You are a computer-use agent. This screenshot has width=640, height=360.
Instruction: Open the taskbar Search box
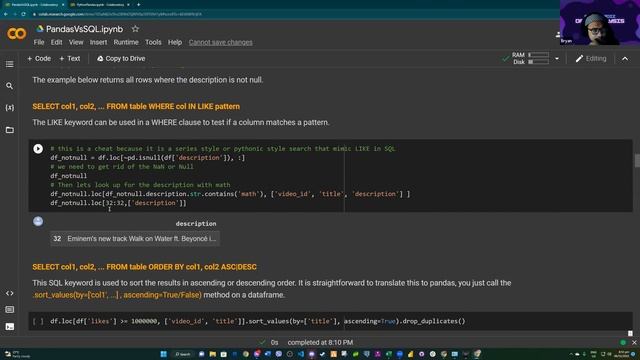pos(183,354)
